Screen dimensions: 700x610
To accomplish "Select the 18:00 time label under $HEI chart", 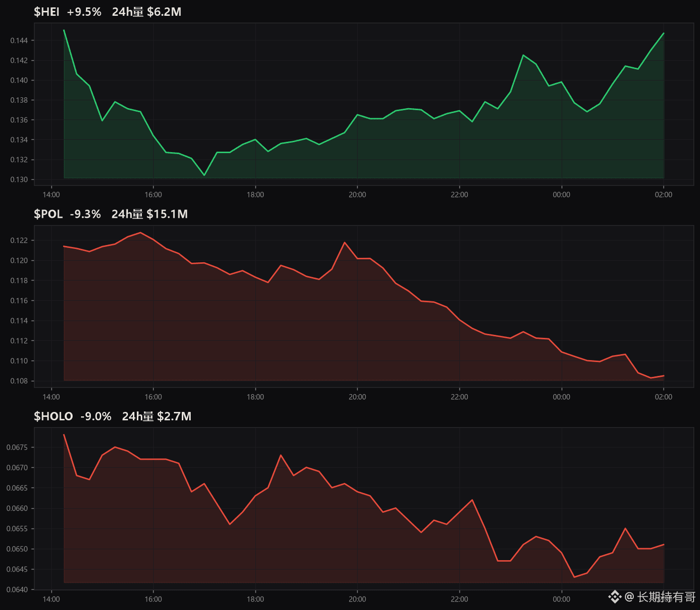I will (x=255, y=195).
